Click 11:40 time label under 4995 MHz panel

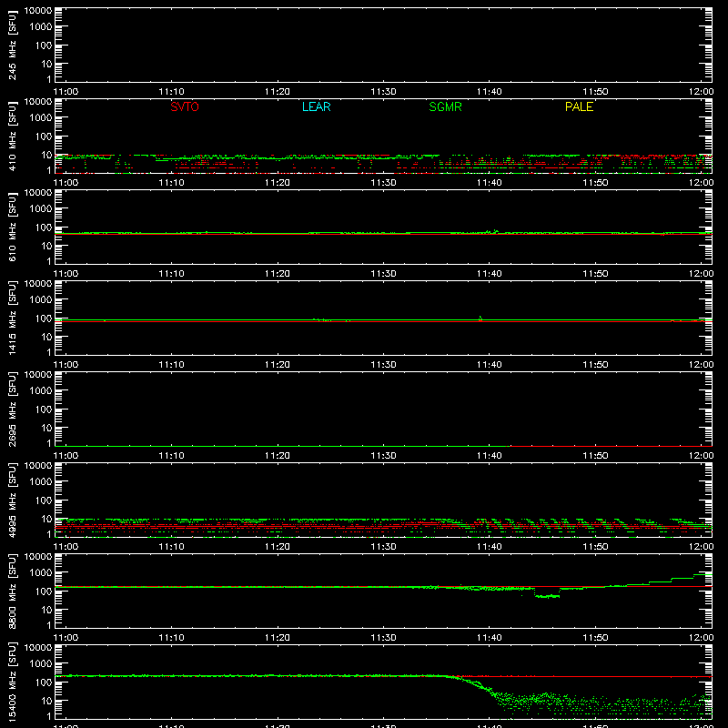point(490,547)
